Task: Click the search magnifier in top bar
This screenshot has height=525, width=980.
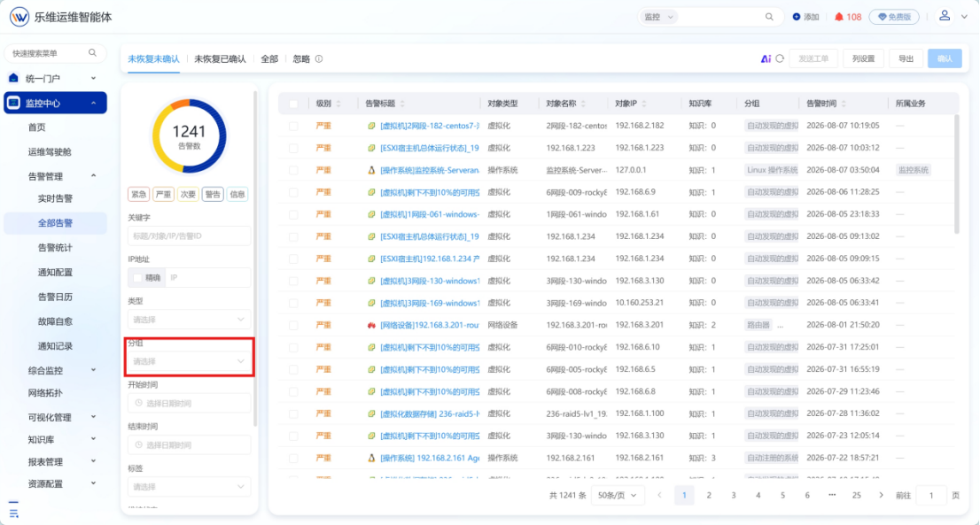Action: pos(769,17)
